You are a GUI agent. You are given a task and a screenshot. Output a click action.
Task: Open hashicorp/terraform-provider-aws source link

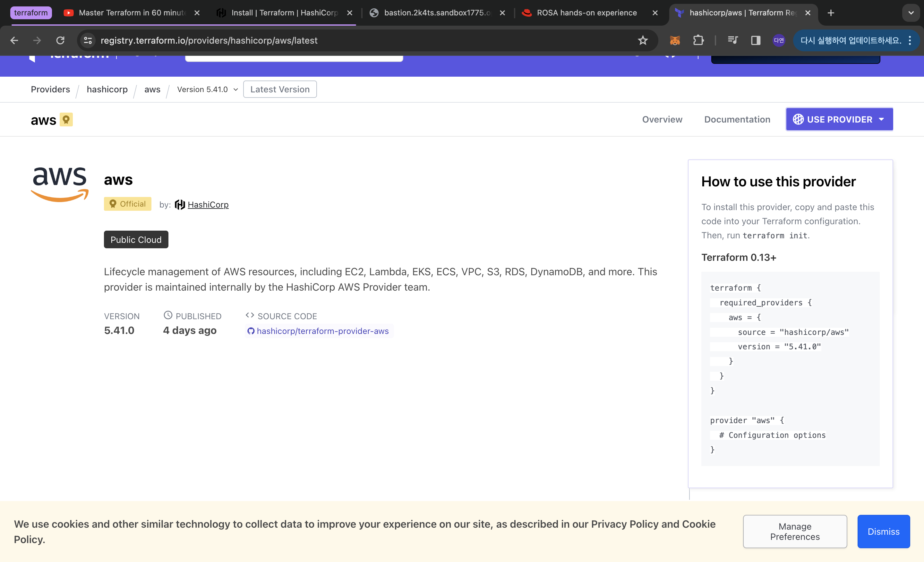(x=319, y=331)
